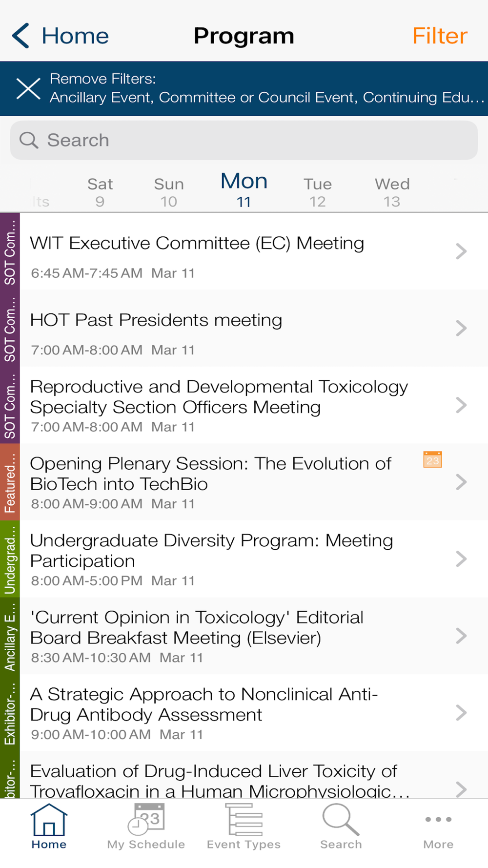Remove filters with the X icon
Viewport: 488px width, 868px height.
[28, 89]
